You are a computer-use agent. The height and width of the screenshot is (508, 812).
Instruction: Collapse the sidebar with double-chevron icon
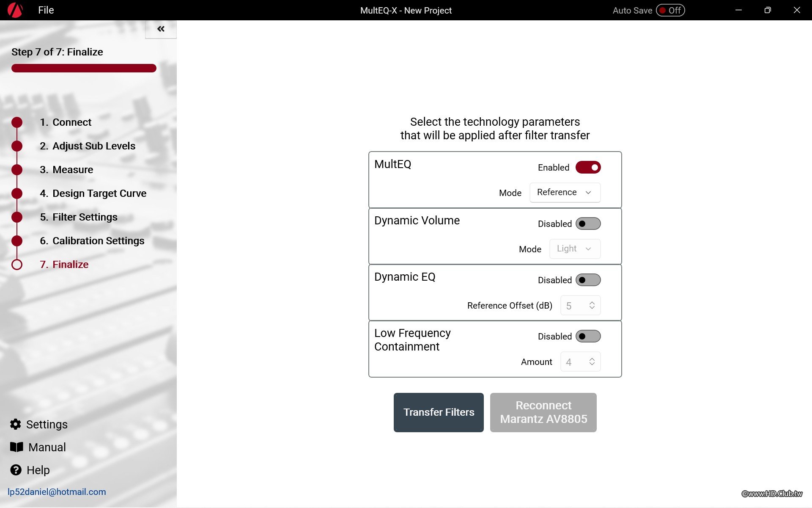161,29
